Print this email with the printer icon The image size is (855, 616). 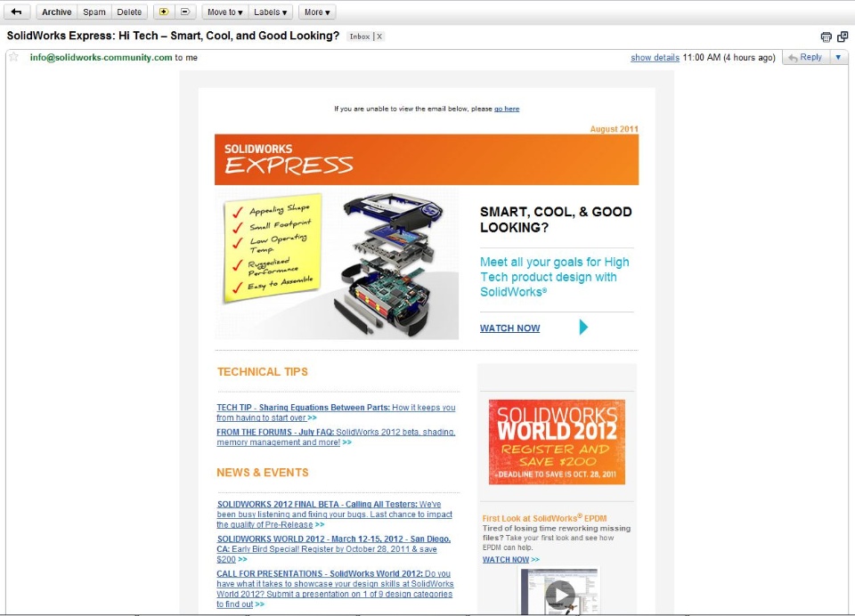coord(826,37)
